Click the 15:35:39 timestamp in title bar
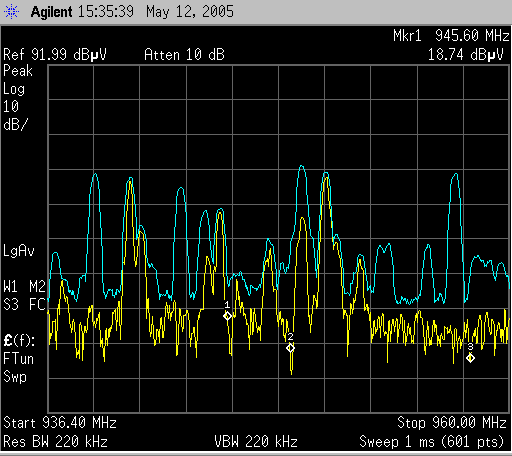 click(106, 12)
